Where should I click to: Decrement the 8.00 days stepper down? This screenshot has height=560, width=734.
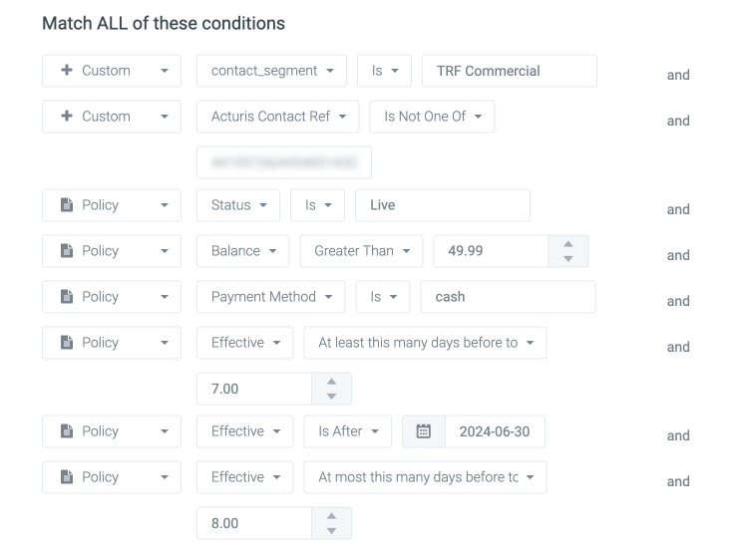coord(331,530)
